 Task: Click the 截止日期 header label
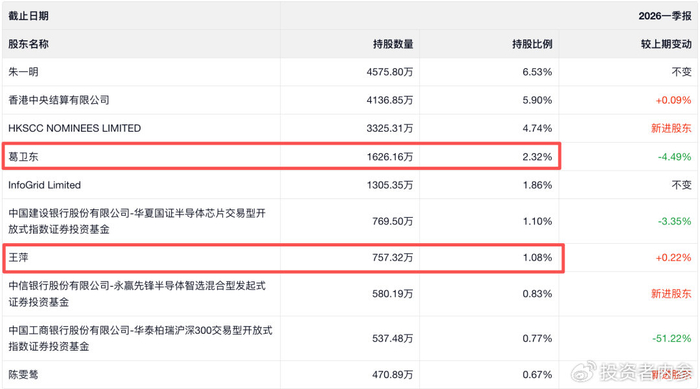[28, 16]
